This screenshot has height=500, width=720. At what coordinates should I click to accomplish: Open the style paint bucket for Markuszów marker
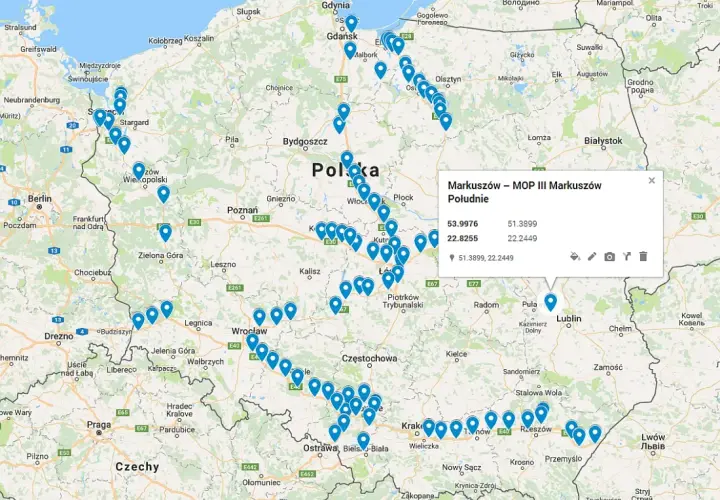(x=574, y=256)
